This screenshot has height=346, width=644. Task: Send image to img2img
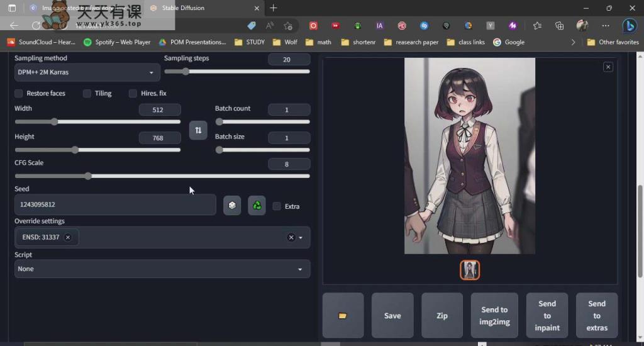coord(494,316)
